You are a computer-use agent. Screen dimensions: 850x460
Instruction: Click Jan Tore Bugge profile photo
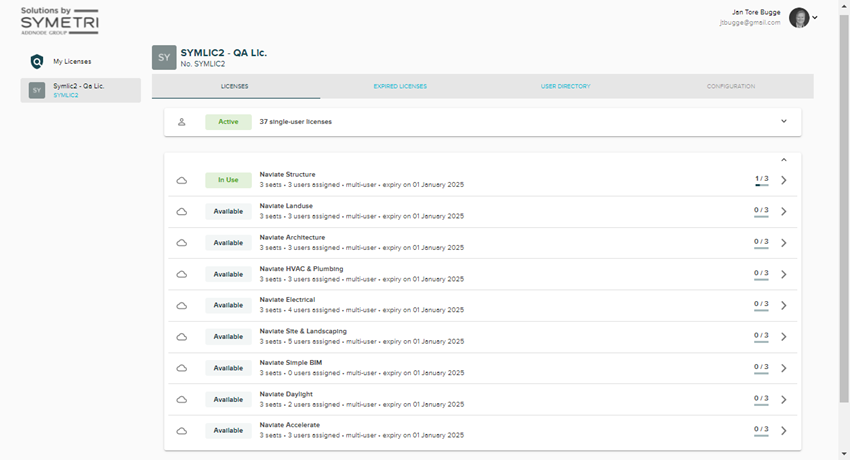(799, 18)
